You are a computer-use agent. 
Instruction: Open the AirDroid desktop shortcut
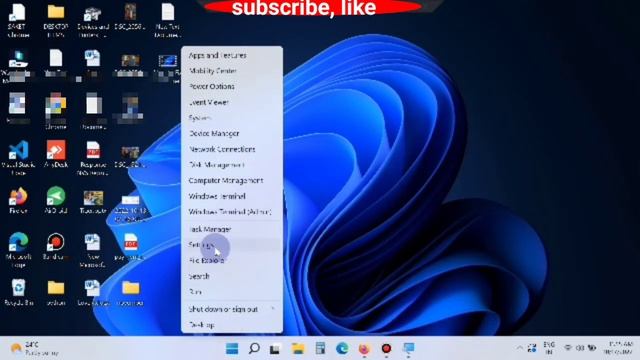[56, 200]
